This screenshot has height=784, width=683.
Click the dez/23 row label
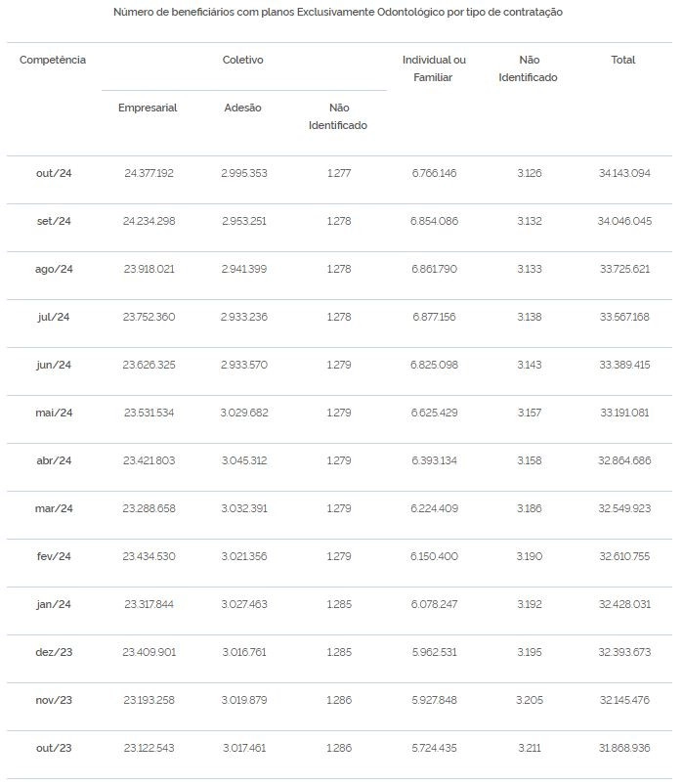tap(54, 652)
